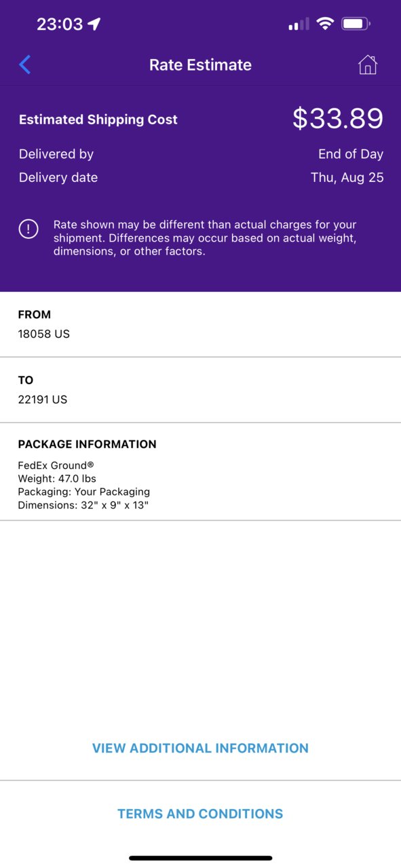
Task: Tap the Thu, Aug 25 delivery date
Action: (x=347, y=178)
